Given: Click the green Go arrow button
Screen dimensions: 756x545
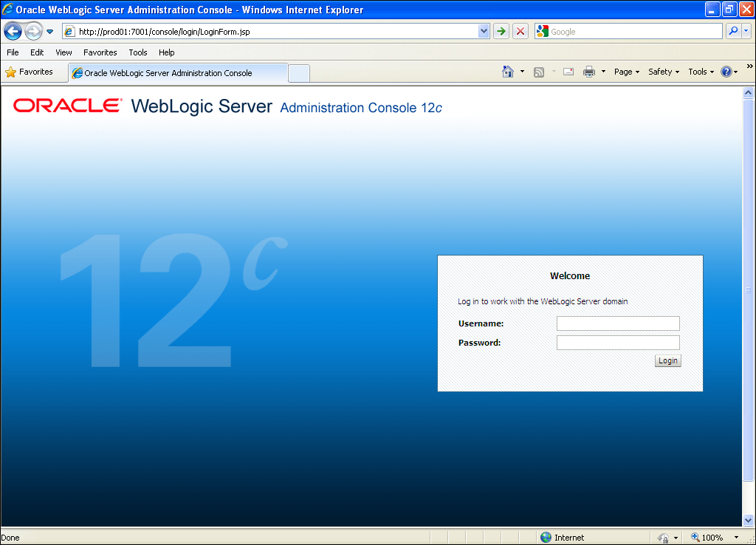Looking at the screenshot, I should 501,32.
